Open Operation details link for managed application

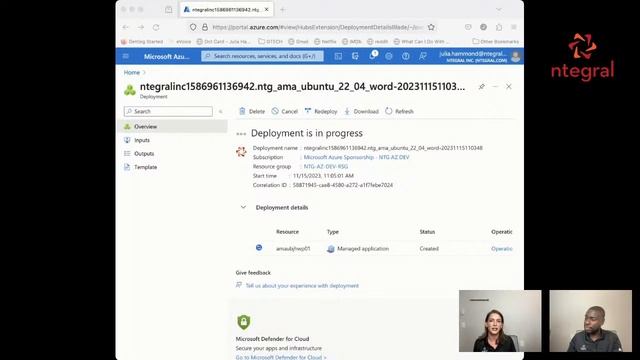(x=502, y=249)
